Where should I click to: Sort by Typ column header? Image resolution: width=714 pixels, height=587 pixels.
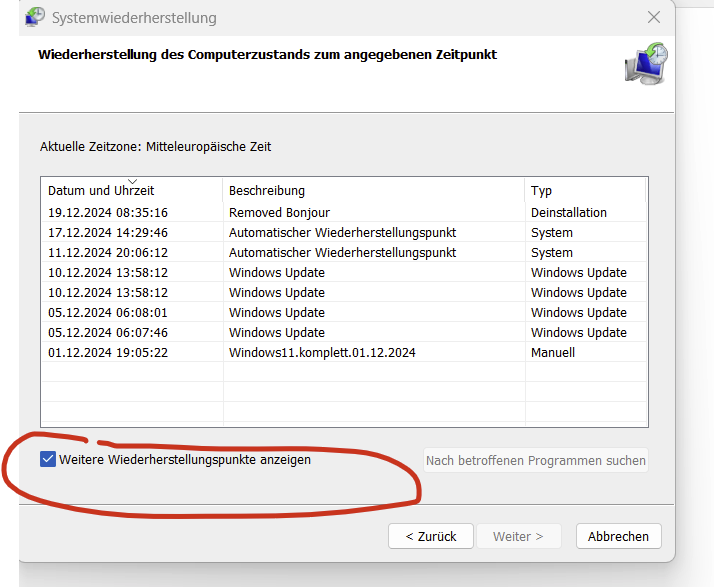click(x=585, y=190)
